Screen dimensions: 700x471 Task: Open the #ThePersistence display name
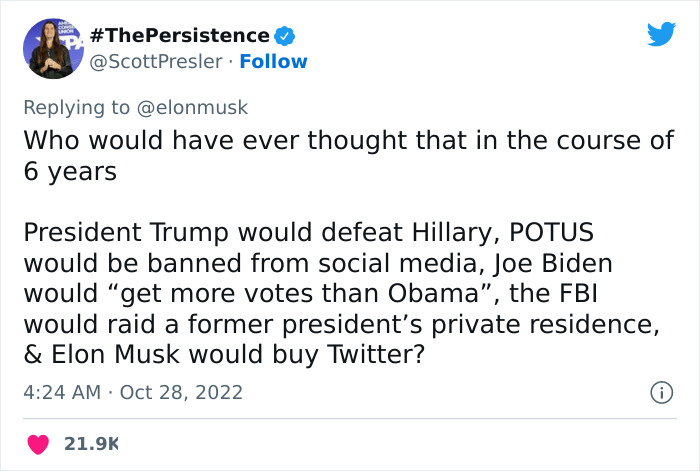179,36
